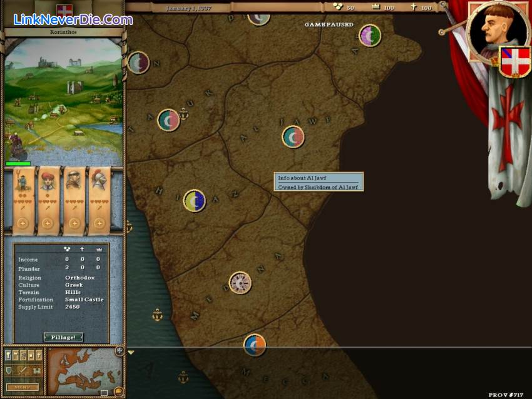532x399 pixels.
Task: Toggle the shield map filter in the bottom panel
Action: pos(9,370)
